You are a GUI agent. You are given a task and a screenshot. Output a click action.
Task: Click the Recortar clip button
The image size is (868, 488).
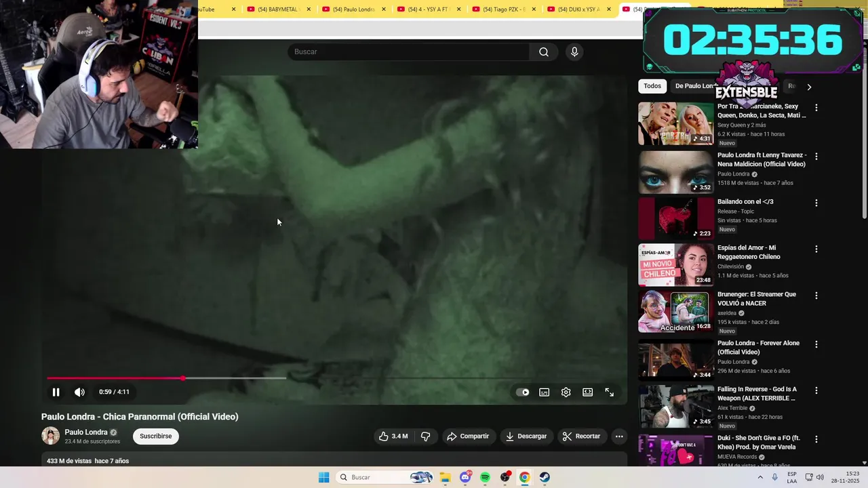click(x=581, y=436)
